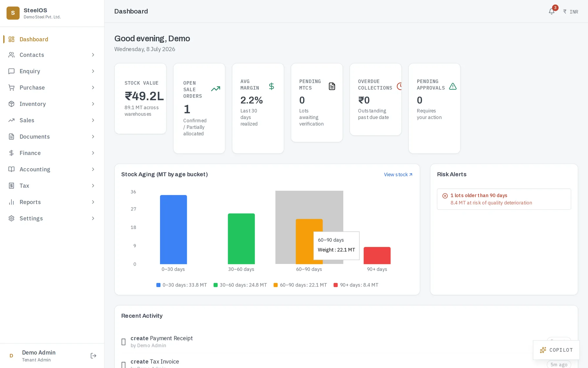
Task: Open the 1 lots older than 90 days alert
Action: (504, 199)
